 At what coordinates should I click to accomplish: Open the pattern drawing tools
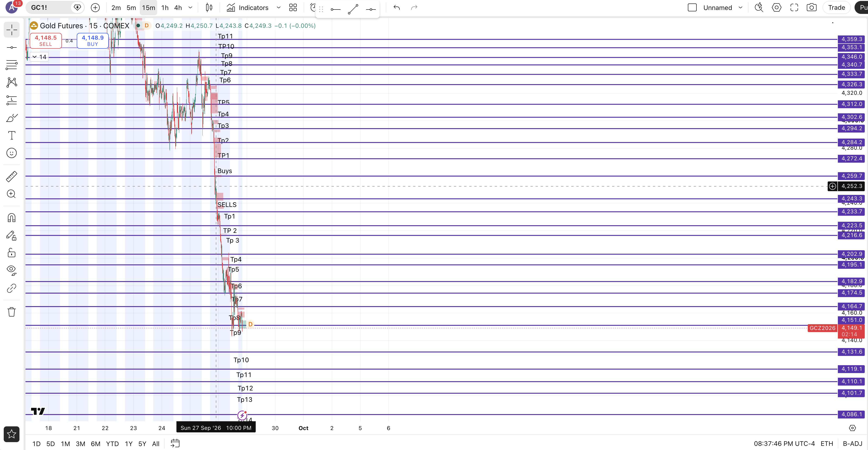click(11, 82)
